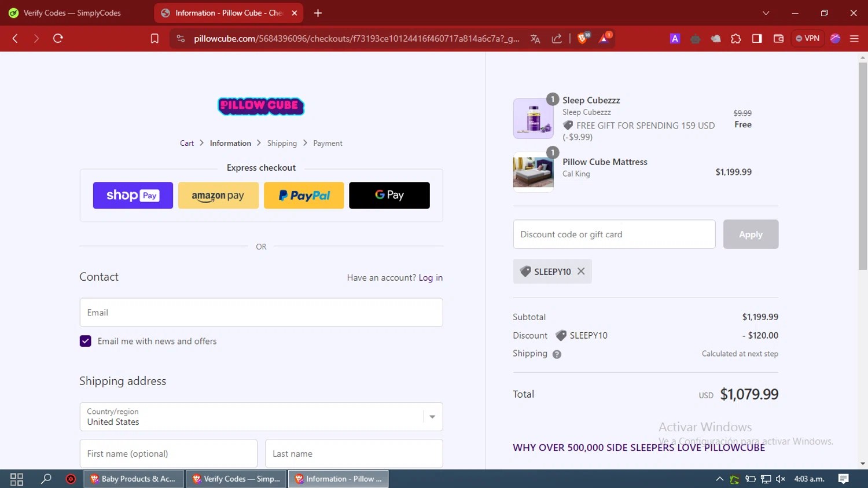Screen dimensions: 868x488
Task: Open the browser main menu
Action: tap(854, 39)
